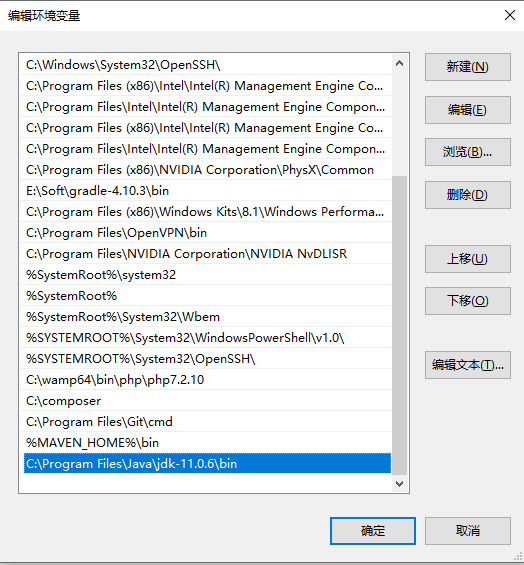This screenshot has width=524, height=565.
Task: Select C:\Program Files\OpenVPN\bin entry
Action: tap(205, 233)
